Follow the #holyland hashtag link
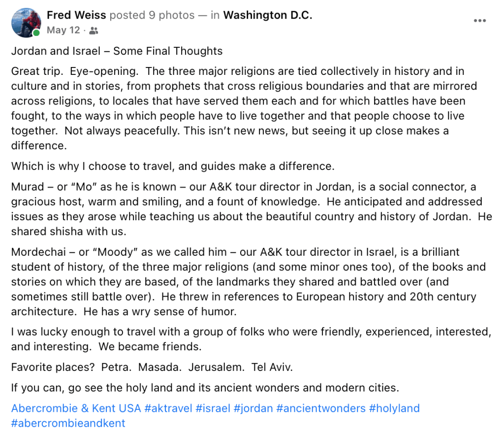504x437 pixels. point(394,408)
